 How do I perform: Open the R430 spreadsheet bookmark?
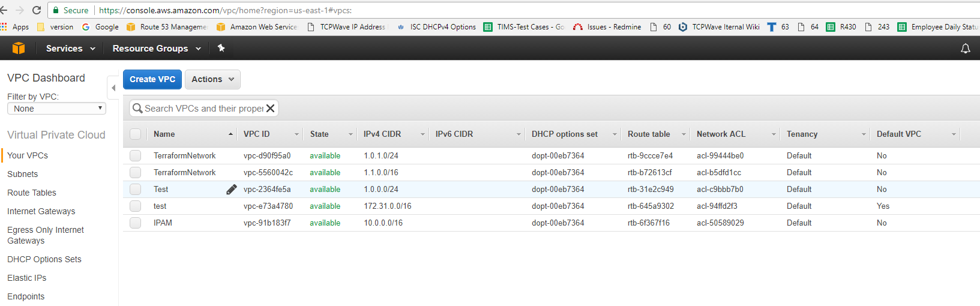pyautogui.click(x=841, y=27)
